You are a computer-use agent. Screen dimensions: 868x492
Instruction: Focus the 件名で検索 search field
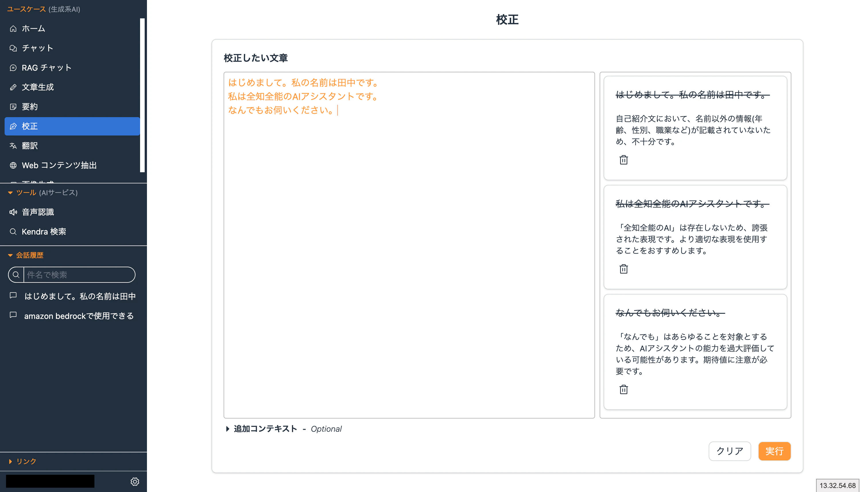point(80,275)
